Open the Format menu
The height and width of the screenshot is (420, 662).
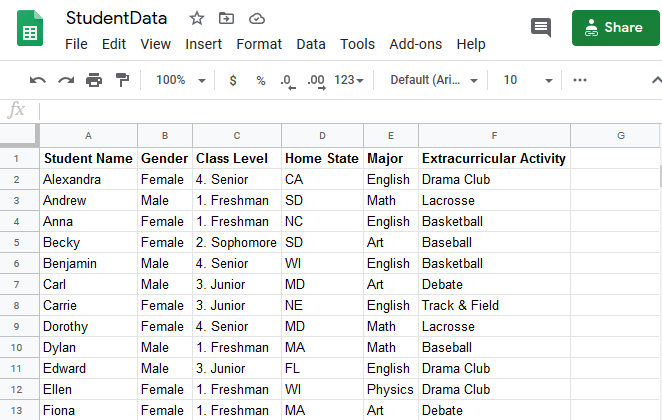pyautogui.click(x=259, y=44)
